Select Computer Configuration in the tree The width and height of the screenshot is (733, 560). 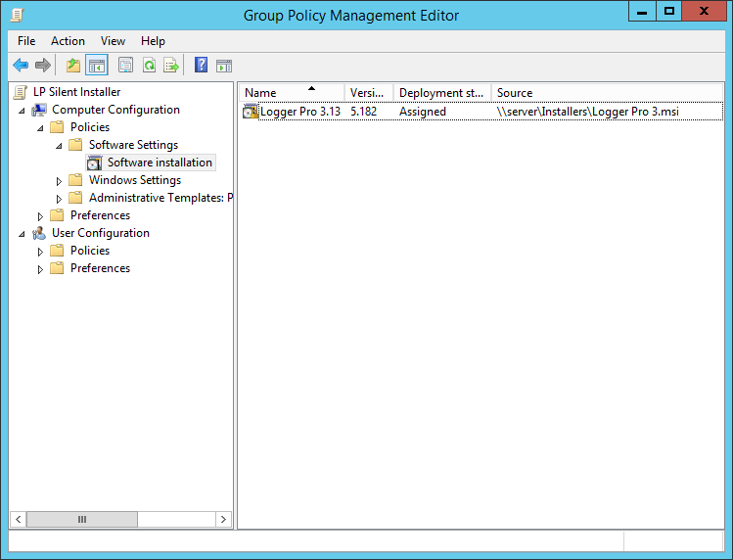click(115, 110)
